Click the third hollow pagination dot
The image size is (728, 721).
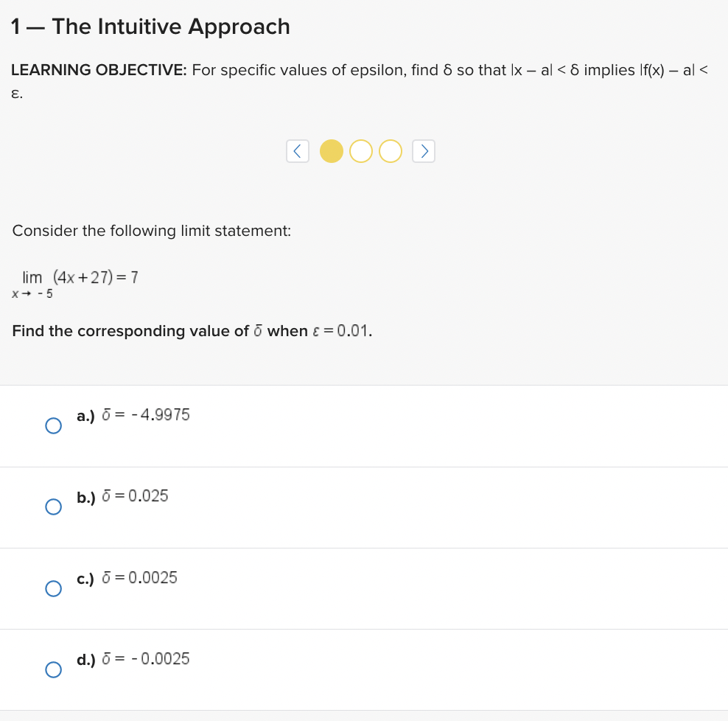click(x=390, y=150)
